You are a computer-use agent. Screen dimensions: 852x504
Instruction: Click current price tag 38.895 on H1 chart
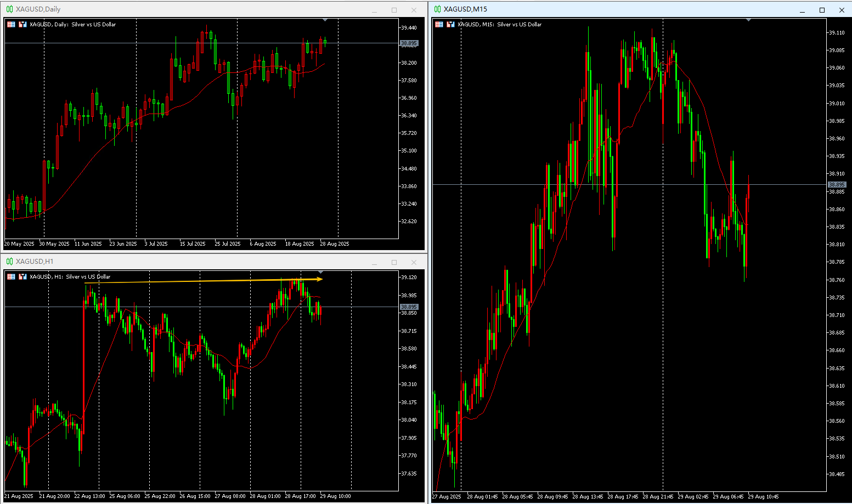click(409, 307)
